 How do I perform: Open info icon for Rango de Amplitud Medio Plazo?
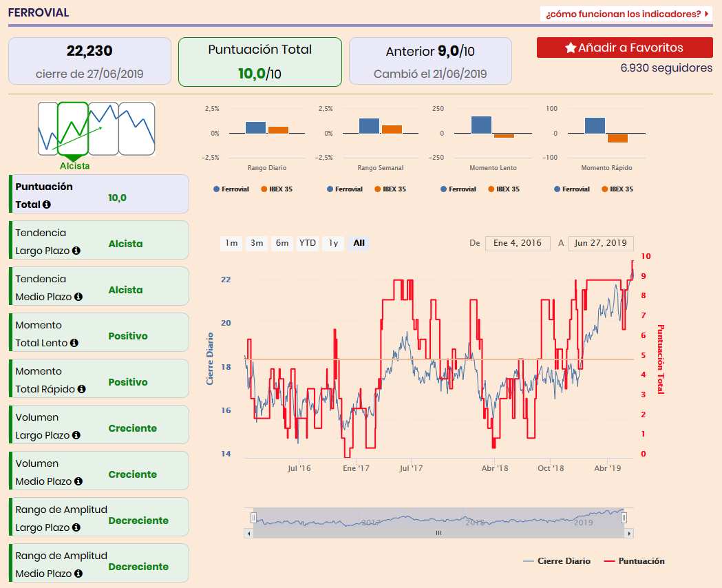pos(78,574)
